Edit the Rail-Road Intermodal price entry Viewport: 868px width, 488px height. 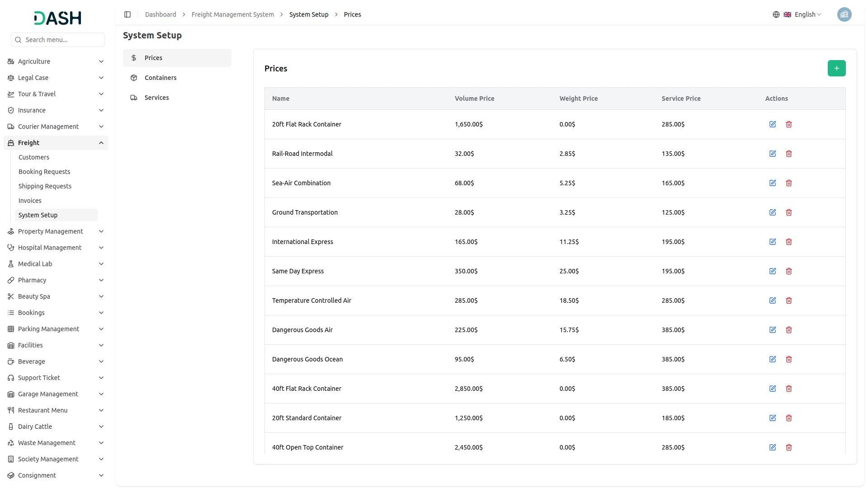[773, 154]
